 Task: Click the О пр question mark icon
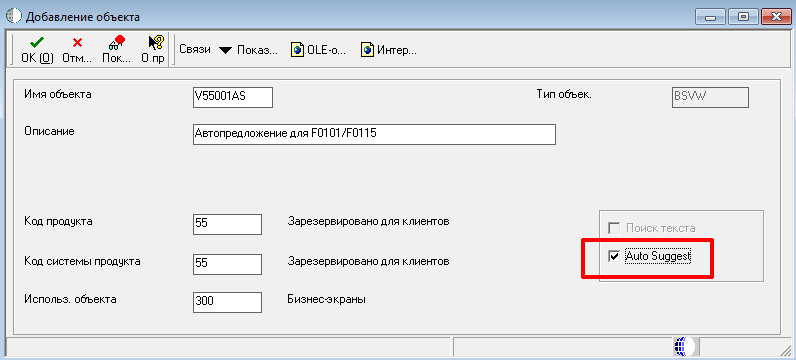[x=153, y=50]
